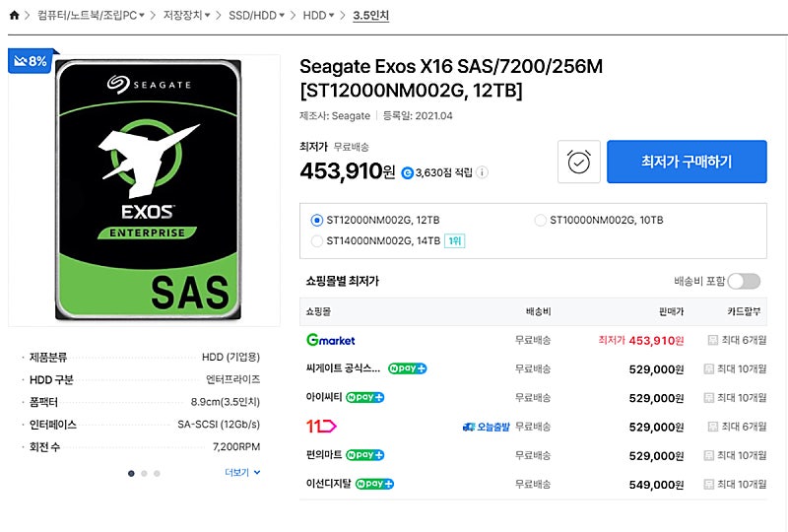Click the points info circle icon
The height and width of the screenshot is (532, 788).
[482, 172]
